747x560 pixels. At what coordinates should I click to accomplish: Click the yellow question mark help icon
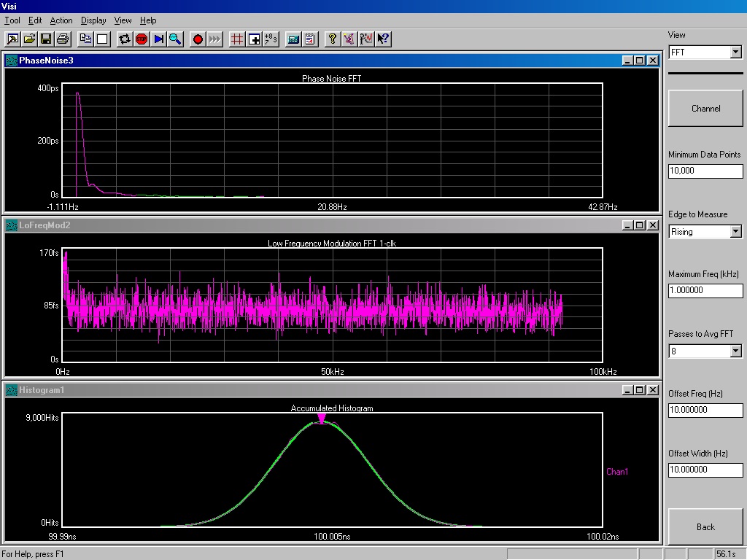tap(333, 39)
